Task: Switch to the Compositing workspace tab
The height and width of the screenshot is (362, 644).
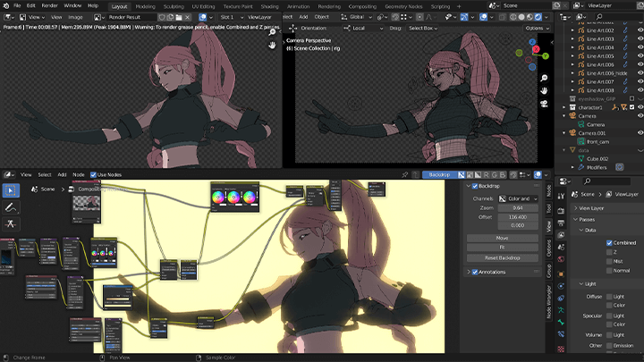Action: click(x=362, y=6)
